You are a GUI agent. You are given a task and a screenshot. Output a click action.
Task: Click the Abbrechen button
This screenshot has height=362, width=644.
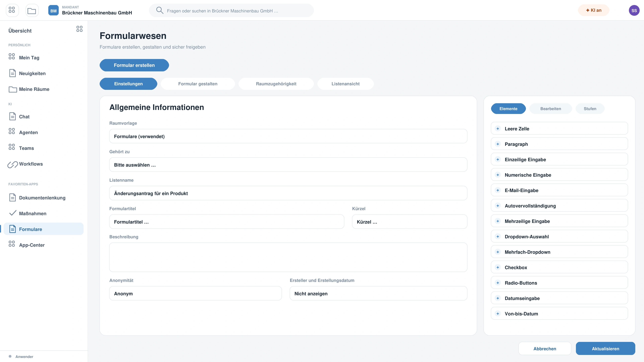pos(545,348)
